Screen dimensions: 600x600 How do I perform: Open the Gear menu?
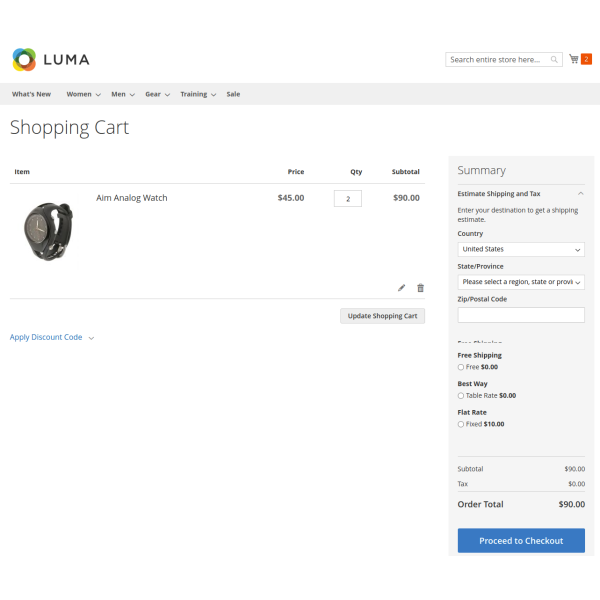click(157, 94)
